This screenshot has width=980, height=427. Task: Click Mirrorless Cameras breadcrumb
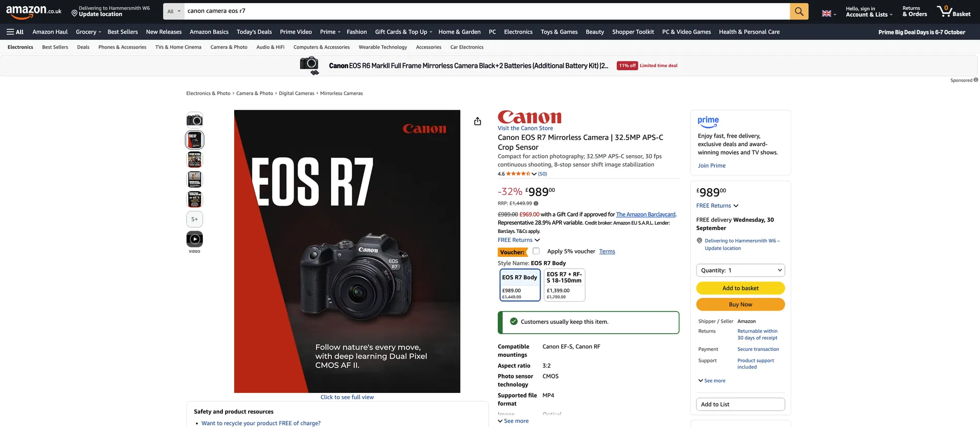coord(341,93)
